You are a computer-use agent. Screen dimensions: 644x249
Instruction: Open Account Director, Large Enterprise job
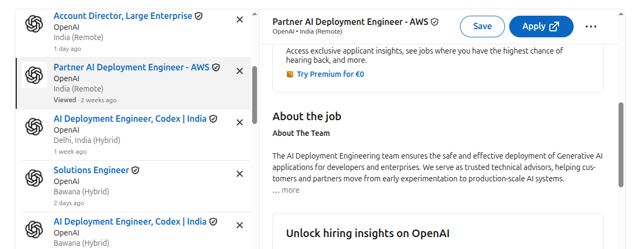point(123,16)
